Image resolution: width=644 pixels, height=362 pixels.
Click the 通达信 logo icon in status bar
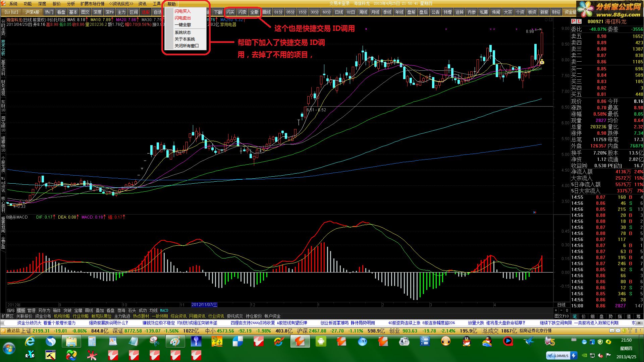pyautogui.click(x=3, y=331)
